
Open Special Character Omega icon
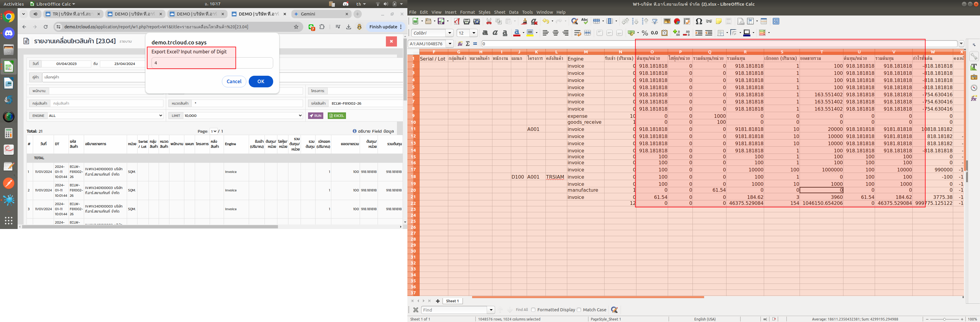(699, 21)
